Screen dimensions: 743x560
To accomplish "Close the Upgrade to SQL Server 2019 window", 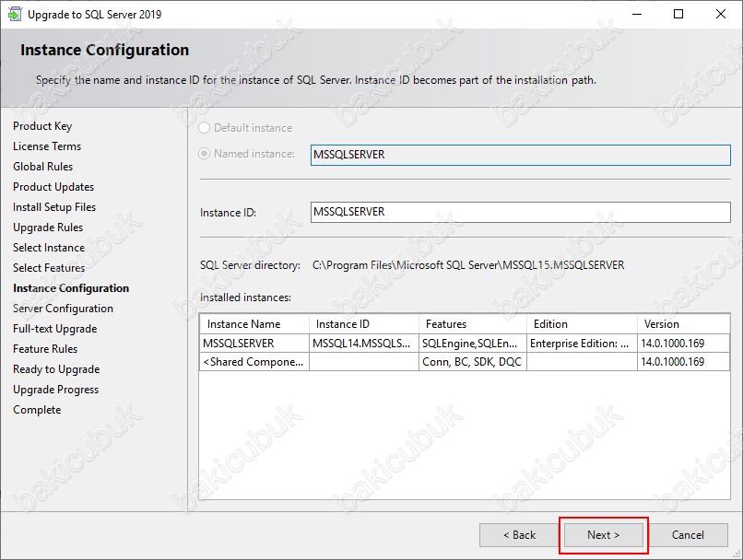I will click(x=721, y=14).
